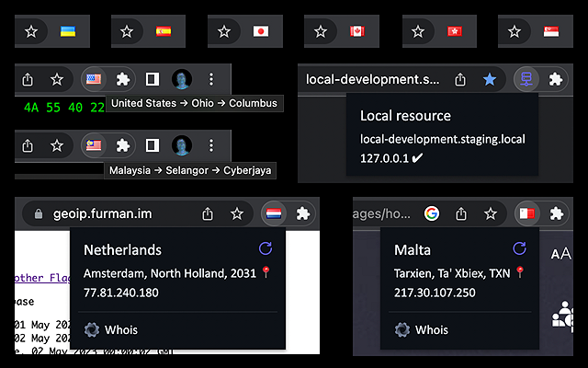Open Extensions puzzle menu beside Netherlands flag
The width and height of the screenshot is (588, 368).
point(303,213)
